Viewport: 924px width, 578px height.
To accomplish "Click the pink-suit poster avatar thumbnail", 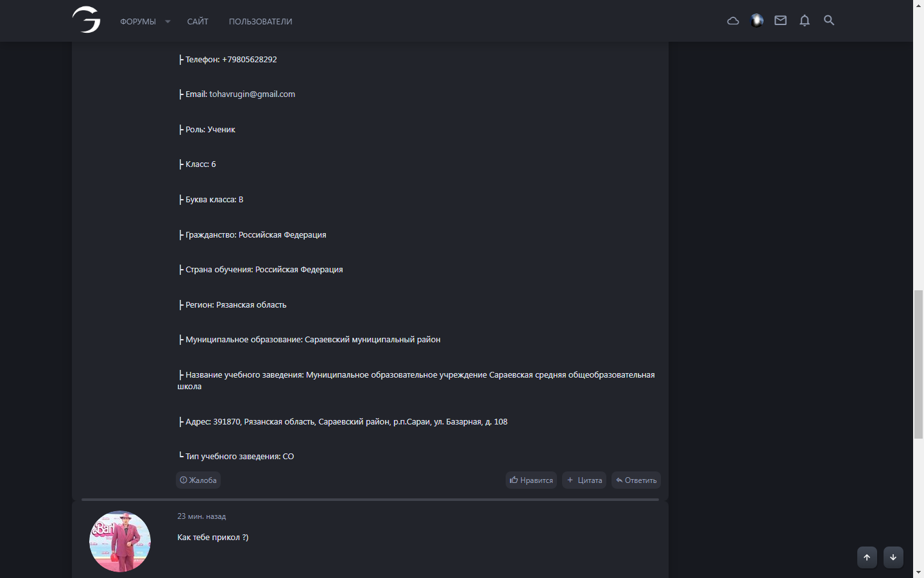I will click(120, 541).
